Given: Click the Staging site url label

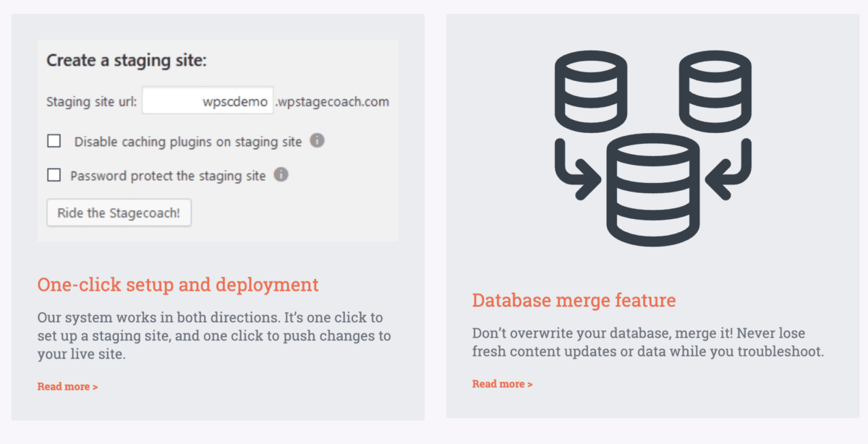Looking at the screenshot, I should pyautogui.click(x=92, y=102).
